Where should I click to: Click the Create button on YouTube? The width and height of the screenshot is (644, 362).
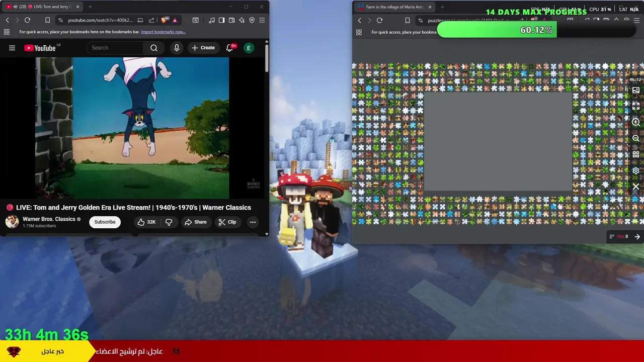coord(203,48)
